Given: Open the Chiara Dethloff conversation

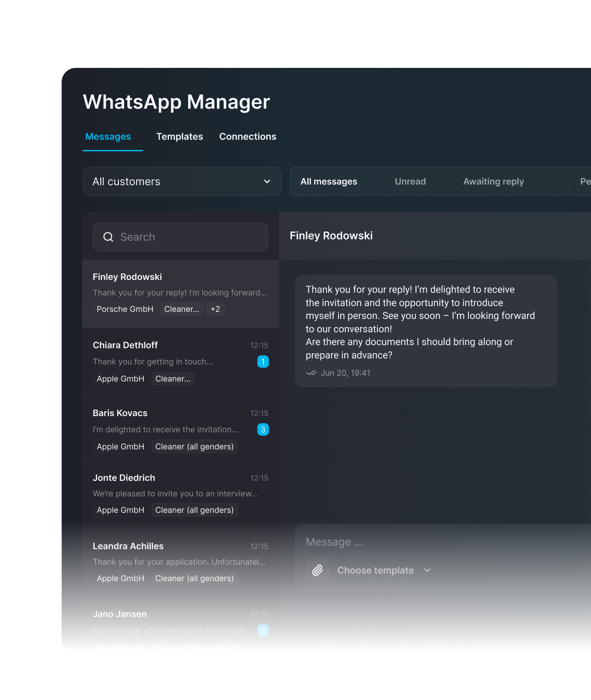Looking at the screenshot, I should [181, 362].
